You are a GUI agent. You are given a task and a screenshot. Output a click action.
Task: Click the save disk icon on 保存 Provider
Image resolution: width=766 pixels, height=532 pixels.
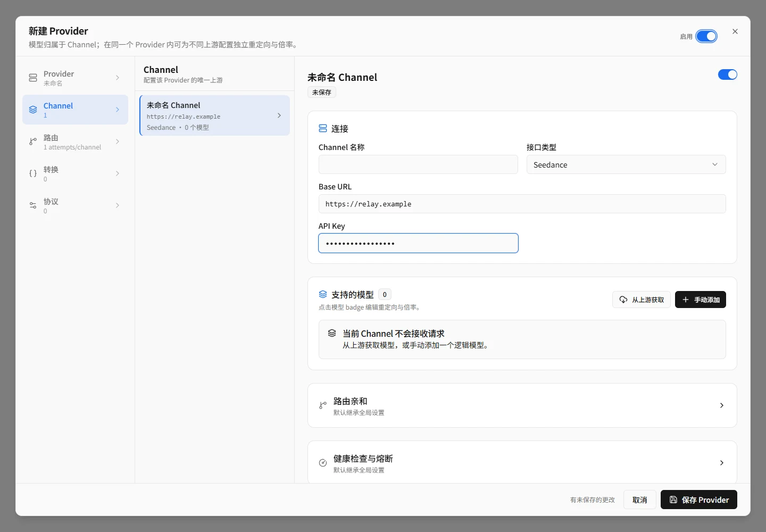click(673, 500)
